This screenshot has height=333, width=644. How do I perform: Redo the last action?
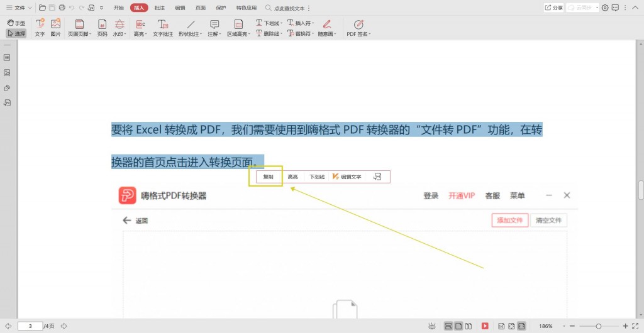[x=82, y=8]
